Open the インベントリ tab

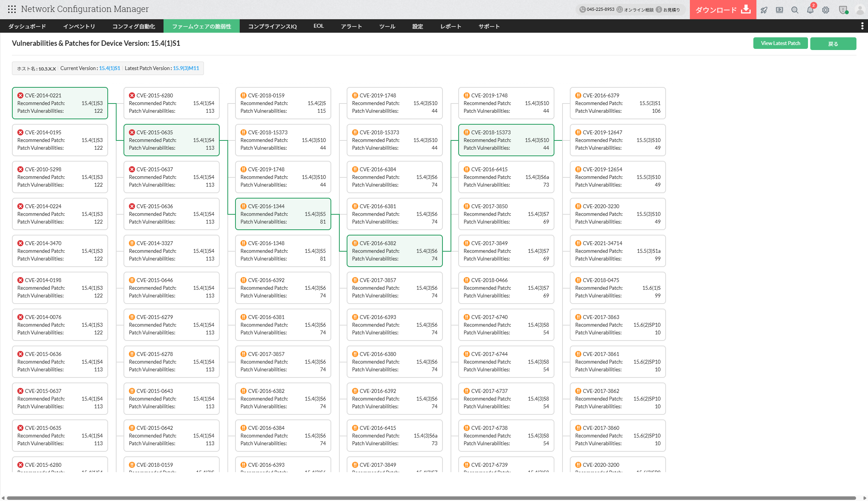79,26
